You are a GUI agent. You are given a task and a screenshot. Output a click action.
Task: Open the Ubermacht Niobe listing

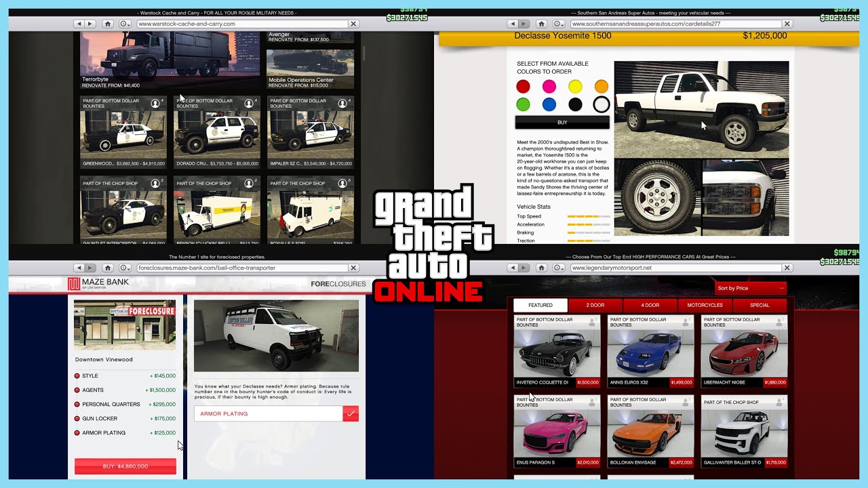click(744, 352)
